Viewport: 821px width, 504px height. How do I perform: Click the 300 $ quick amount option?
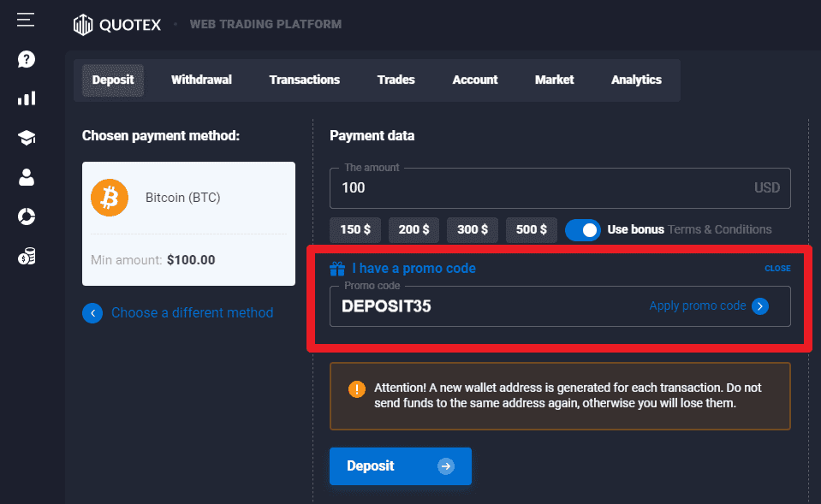point(472,229)
